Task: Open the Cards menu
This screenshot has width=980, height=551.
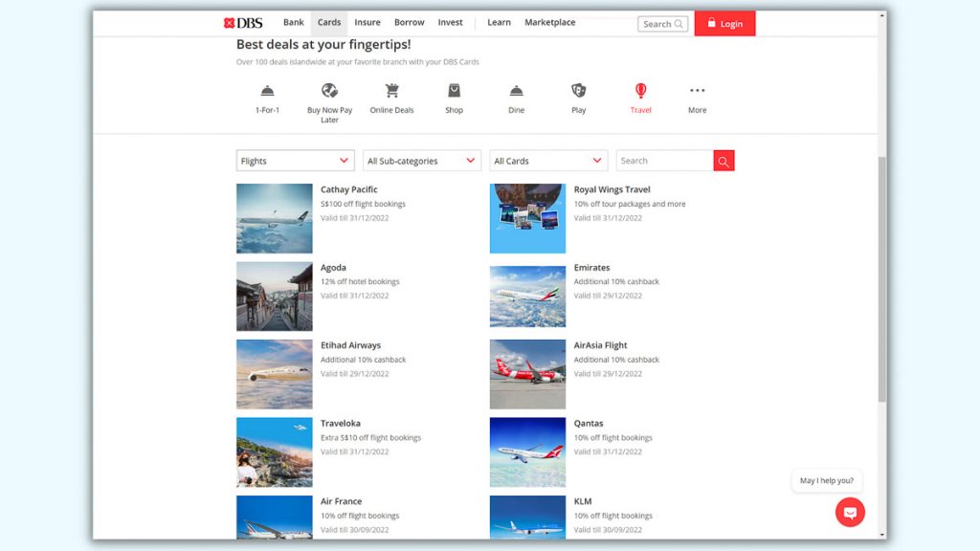Action: (329, 23)
